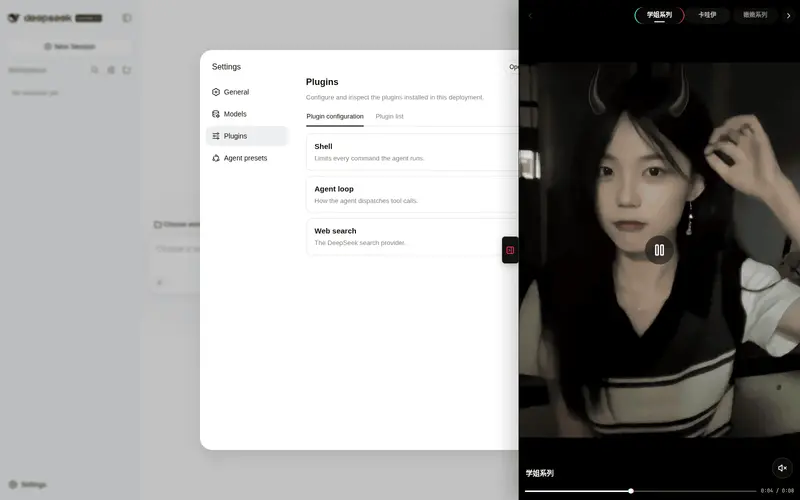800x500 pixels.
Task: Open the Models settings section
Action: (247, 114)
